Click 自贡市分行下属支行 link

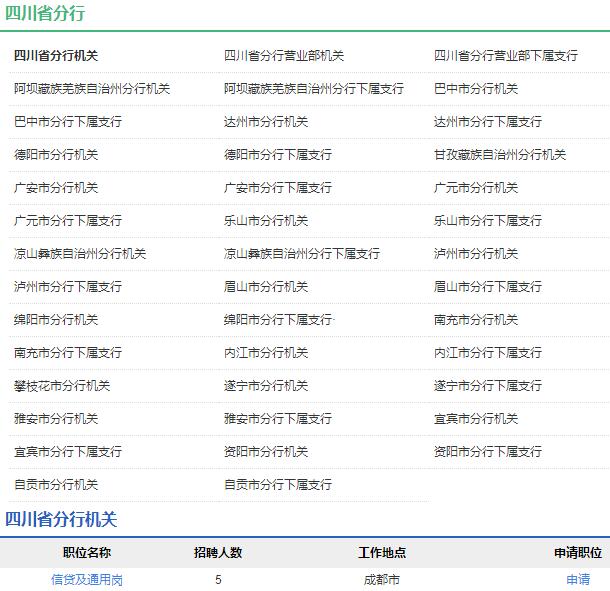pos(278,485)
